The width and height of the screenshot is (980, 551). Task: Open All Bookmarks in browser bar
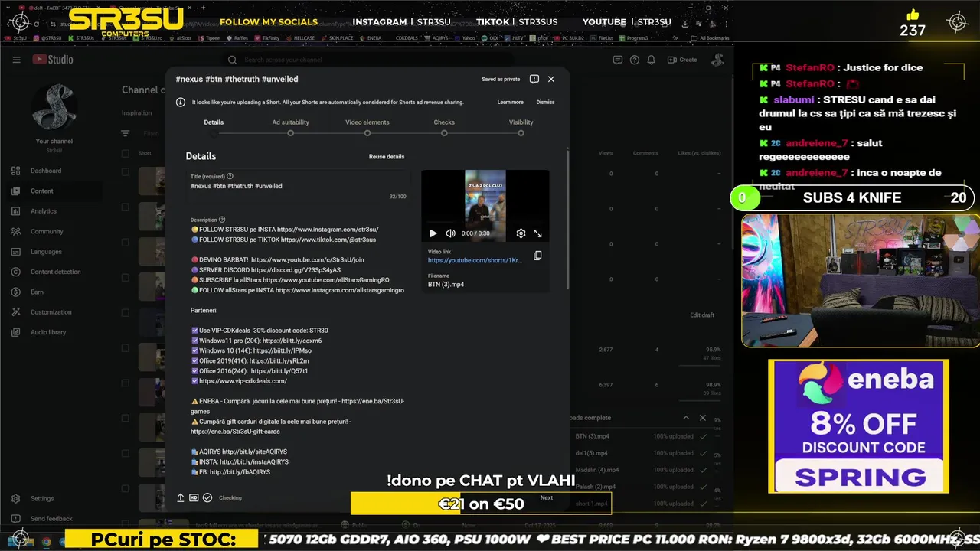tap(710, 37)
